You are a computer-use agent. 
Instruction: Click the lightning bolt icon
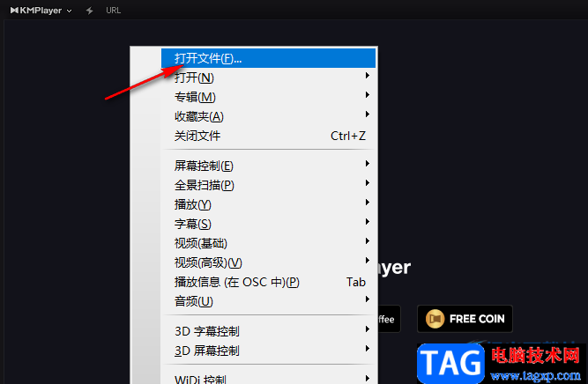(x=89, y=11)
